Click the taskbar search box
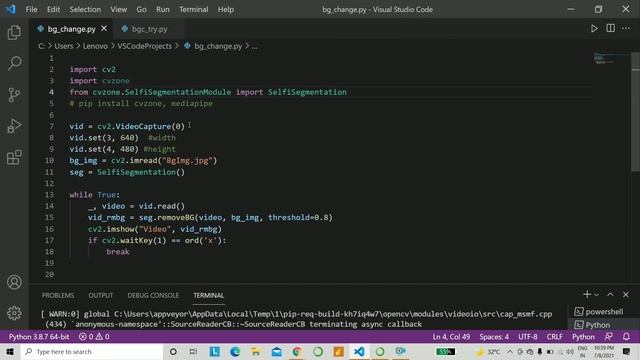 92,351
